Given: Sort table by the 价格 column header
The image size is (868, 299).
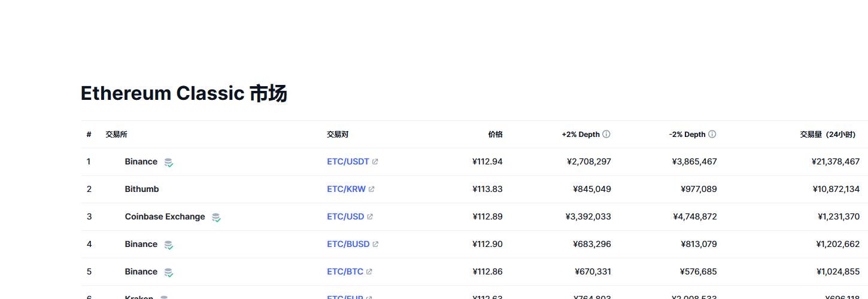Looking at the screenshot, I should (x=495, y=135).
